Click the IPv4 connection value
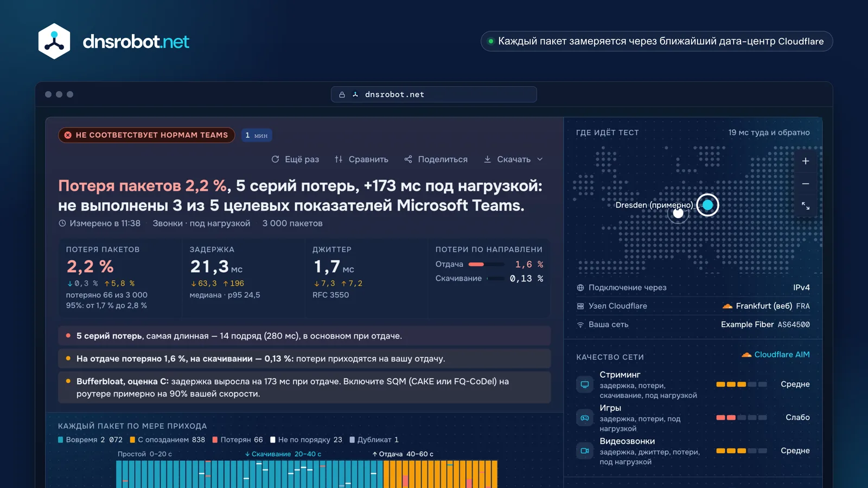The width and height of the screenshot is (868, 488). (801, 288)
